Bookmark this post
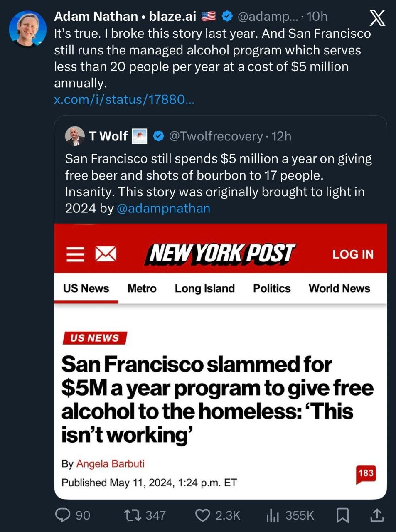The height and width of the screenshot is (532, 396). [342, 515]
